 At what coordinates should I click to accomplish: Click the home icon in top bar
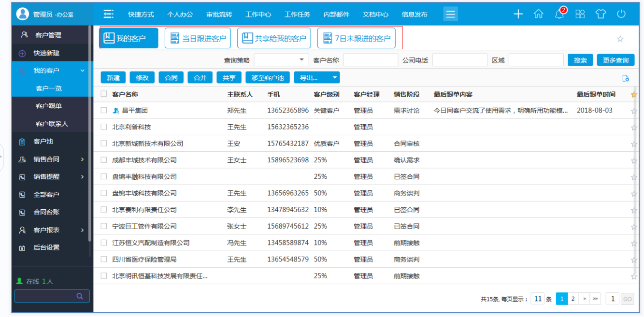tap(538, 14)
